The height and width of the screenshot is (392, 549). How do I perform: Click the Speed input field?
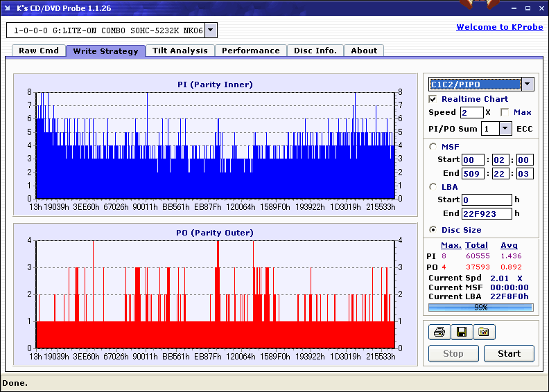[471, 113]
